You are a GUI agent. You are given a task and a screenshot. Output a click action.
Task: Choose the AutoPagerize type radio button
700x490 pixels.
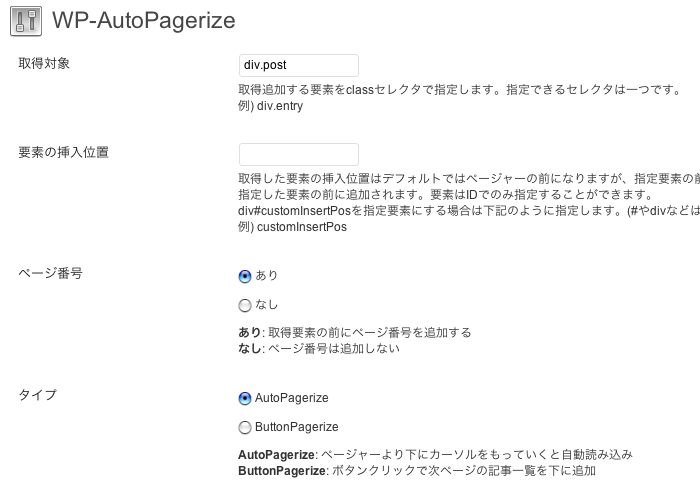(x=245, y=398)
